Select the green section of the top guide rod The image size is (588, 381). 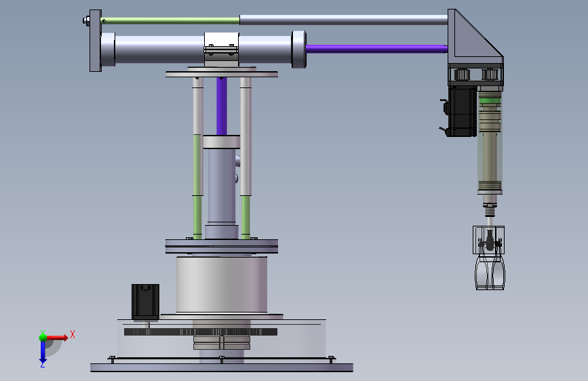[171, 20]
